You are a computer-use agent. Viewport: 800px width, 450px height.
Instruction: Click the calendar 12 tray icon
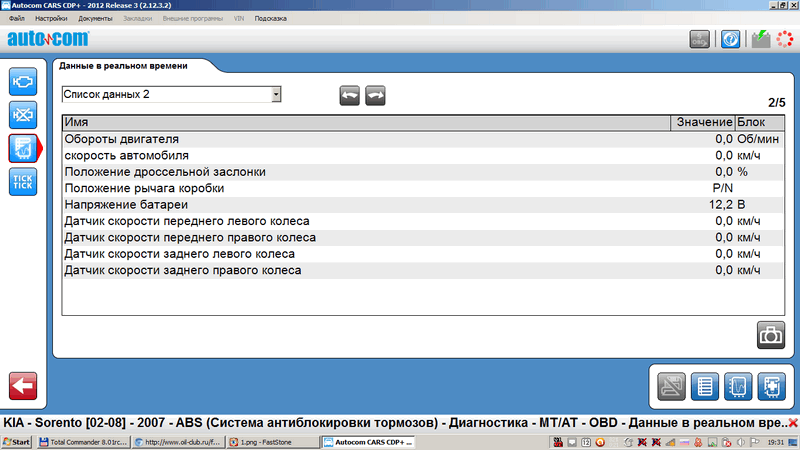click(x=586, y=442)
